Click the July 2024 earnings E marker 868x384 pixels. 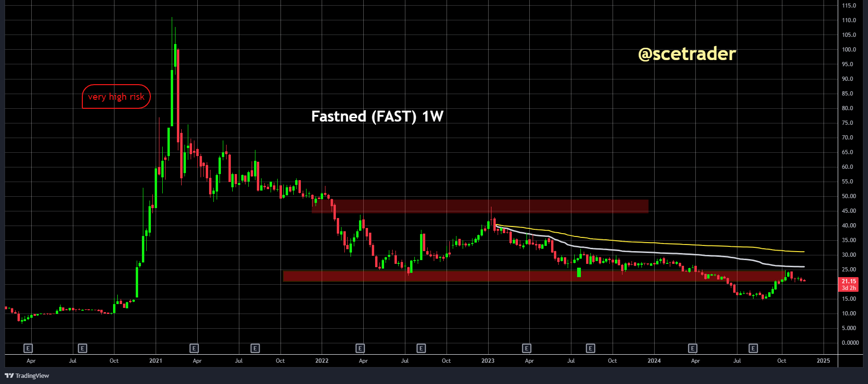tap(754, 349)
